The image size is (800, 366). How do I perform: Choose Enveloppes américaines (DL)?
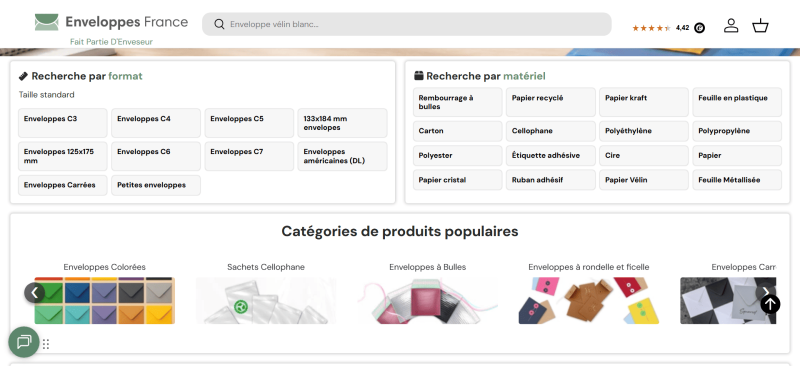pos(342,156)
